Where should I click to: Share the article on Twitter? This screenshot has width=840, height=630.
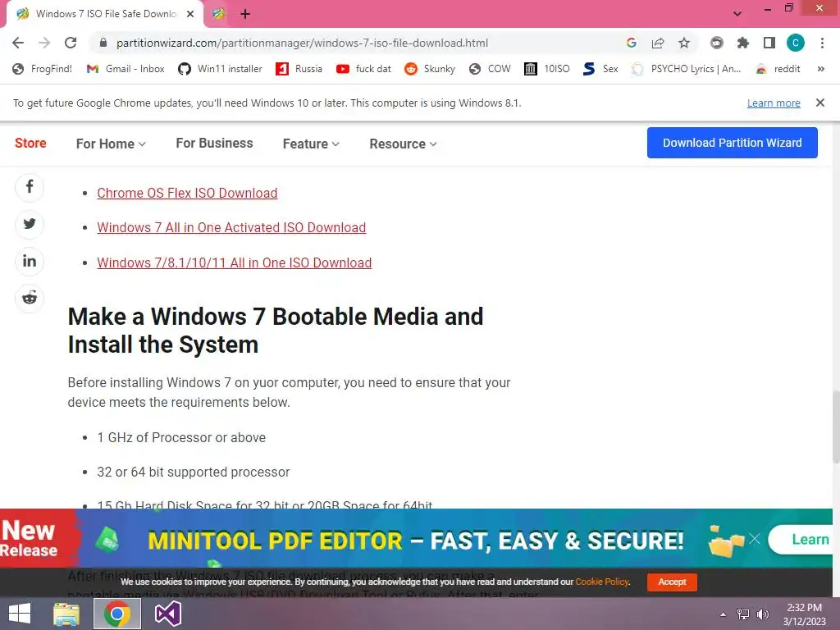(x=30, y=224)
